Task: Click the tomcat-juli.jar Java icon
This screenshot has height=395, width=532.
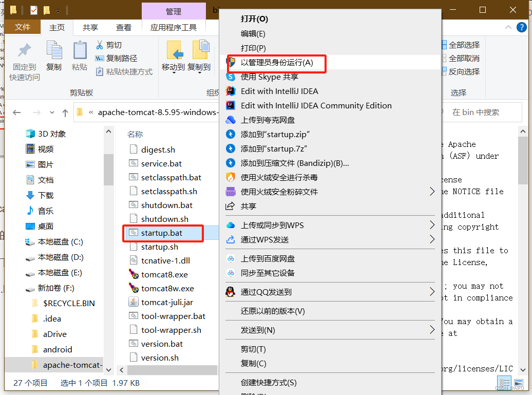Action: [134, 302]
